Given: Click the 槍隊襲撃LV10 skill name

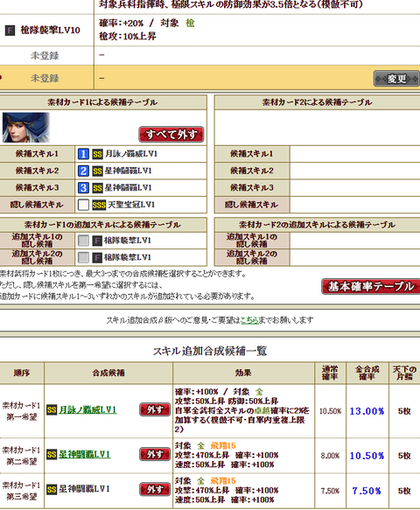Looking at the screenshot, I should coord(51,31).
